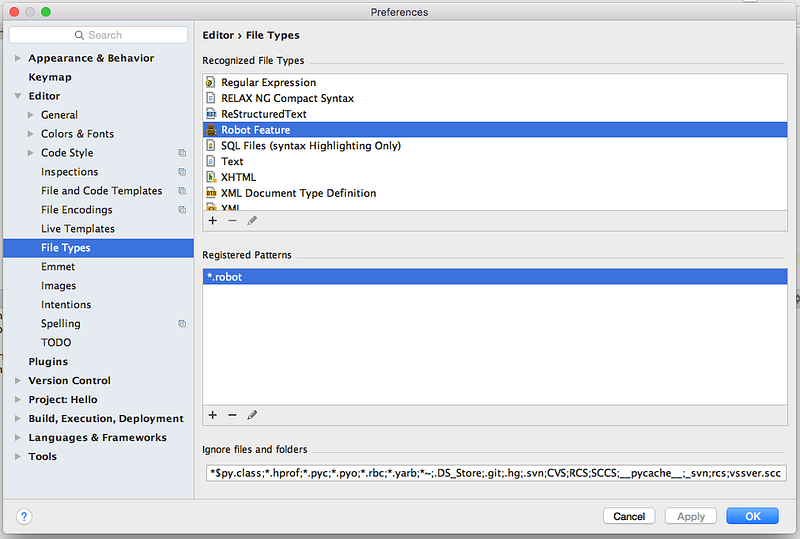Click the XHTML file type icon
800x539 pixels.
(211, 177)
